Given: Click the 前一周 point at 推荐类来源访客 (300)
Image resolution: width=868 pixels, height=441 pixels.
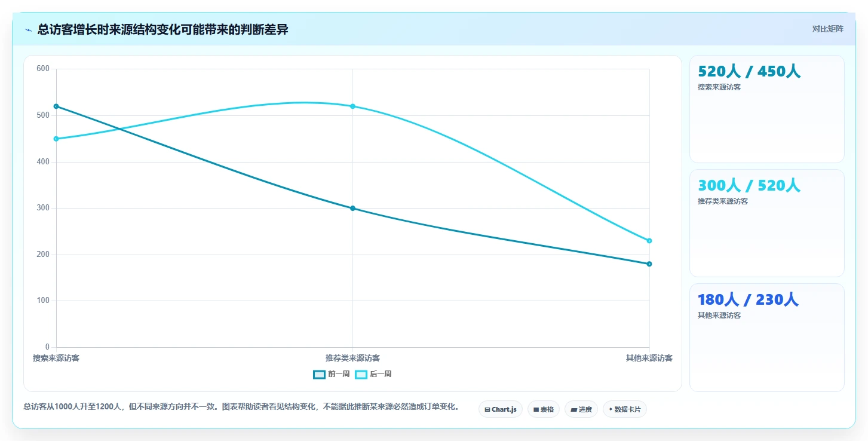Looking at the screenshot, I should point(352,208).
